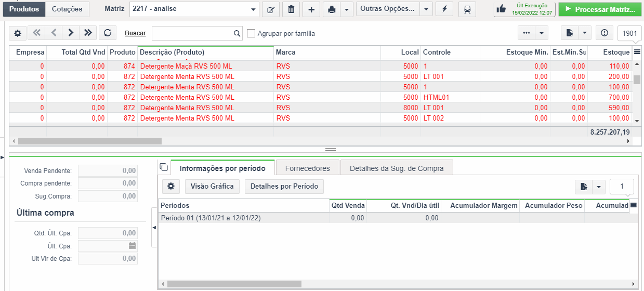644x291 pixels.
Task: Click the Visão Gráfica button
Action: (x=212, y=186)
